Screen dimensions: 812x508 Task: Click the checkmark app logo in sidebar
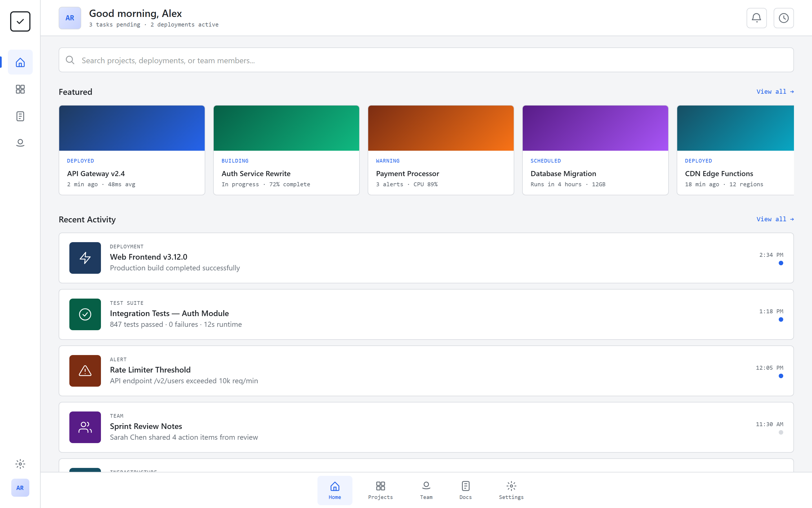[20, 21]
